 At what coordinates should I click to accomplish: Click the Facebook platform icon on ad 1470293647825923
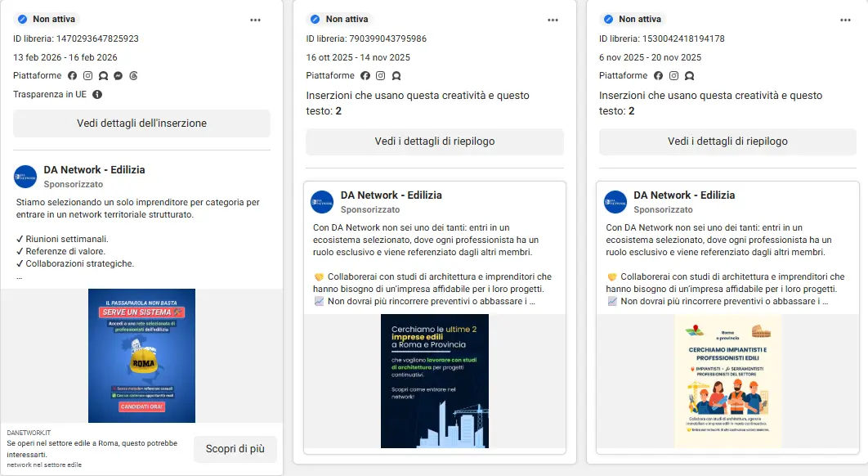click(x=73, y=76)
